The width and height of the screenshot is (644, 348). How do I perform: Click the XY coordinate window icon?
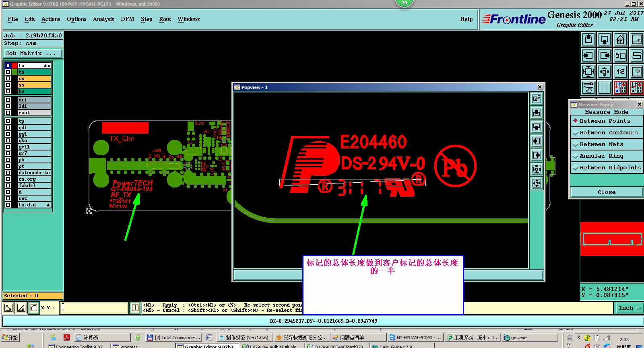[637, 39]
